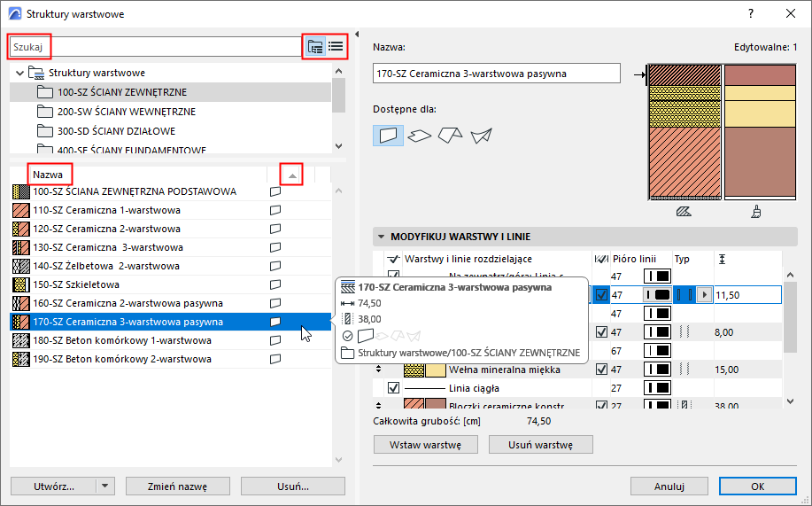Toggle end-line checkbox in the 8,00 row
The image size is (812, 506).
[601, 332]
